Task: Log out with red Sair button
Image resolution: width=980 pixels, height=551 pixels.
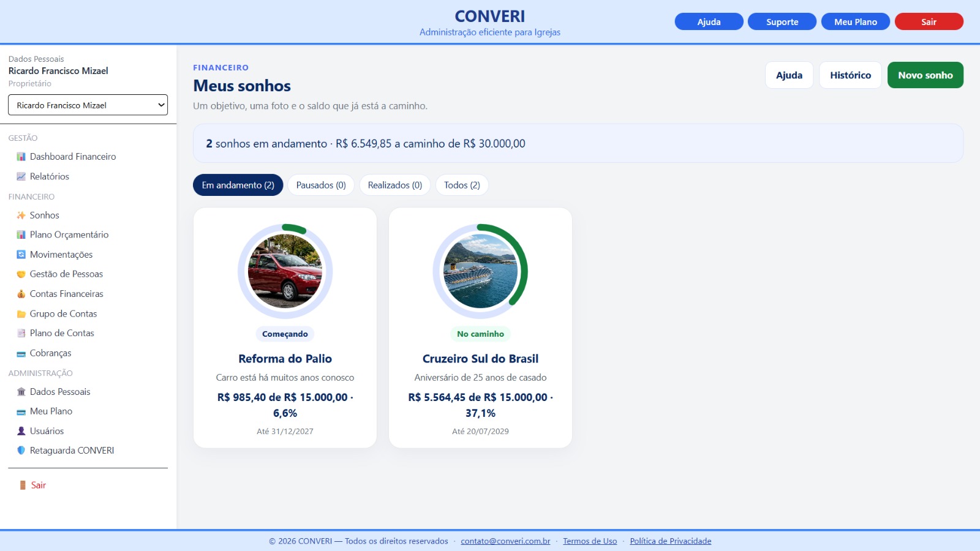Action: (x=929, y=21)
